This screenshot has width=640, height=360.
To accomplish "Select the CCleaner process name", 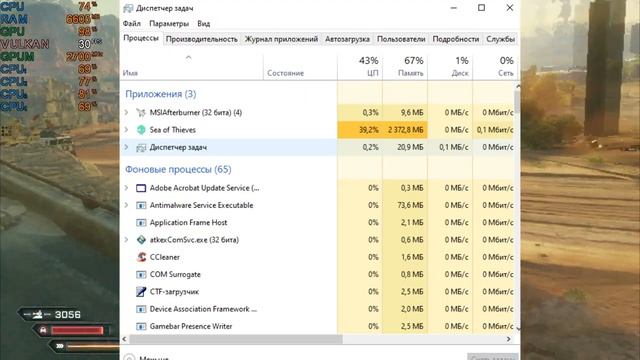I will tap(164, 257).
